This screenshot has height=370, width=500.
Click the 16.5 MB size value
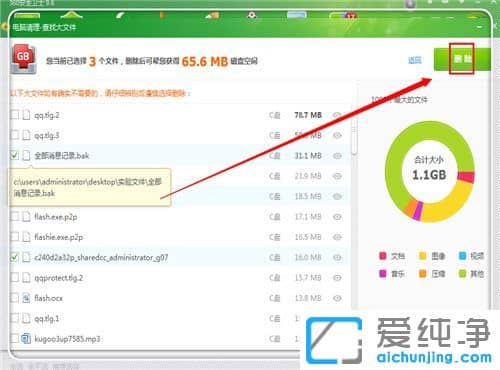tap(308, 237)
